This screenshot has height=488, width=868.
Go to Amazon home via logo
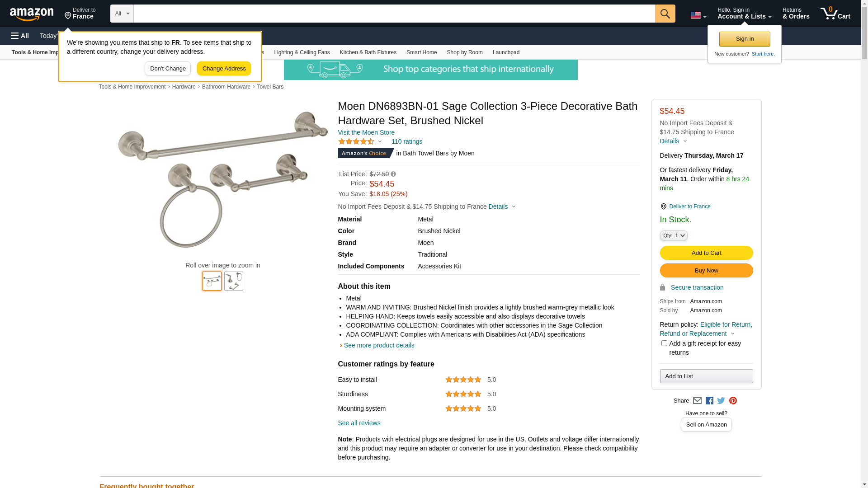point(32,14)
